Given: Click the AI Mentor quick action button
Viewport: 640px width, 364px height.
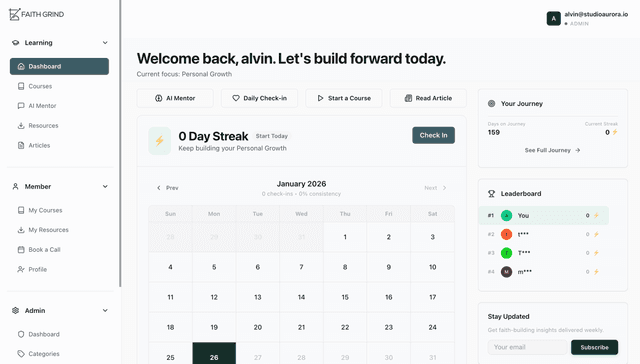Looking at the screenshot, I should click(175, 98).
